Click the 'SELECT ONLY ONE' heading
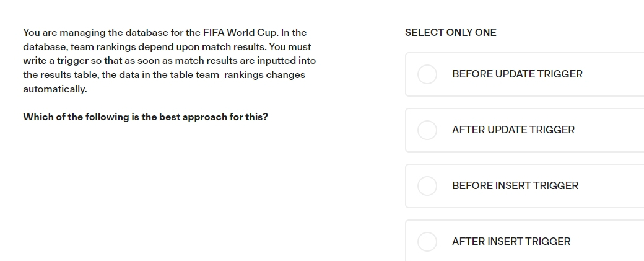Image resolution: width=644 pixels, height=261 pixels. coord(451,32)
